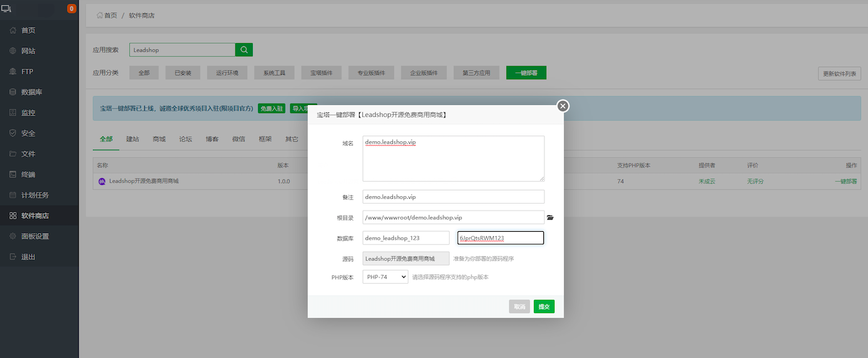Image resolution: width=868 pixels, height=358 pixels.
Task: Switch to the 其它 tab
Action: 292,139
